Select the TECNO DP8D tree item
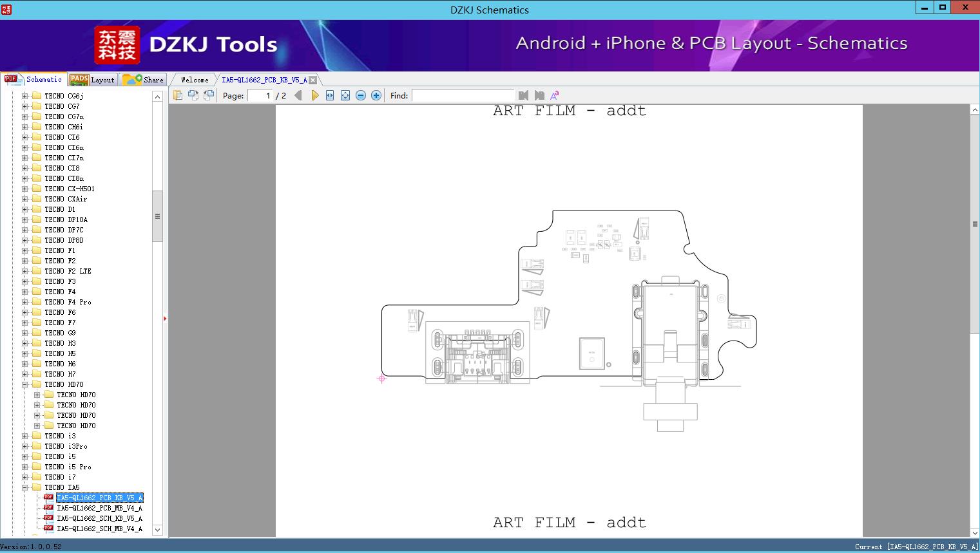This screenshot has height=553, width=980. pos(64,240)
